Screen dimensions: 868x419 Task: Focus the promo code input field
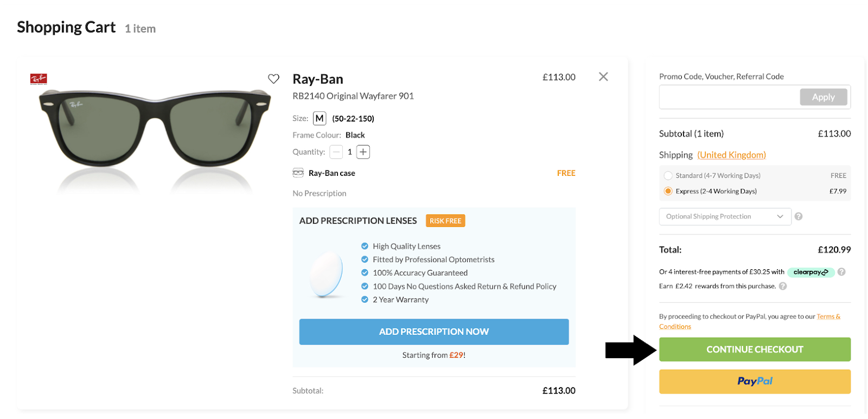729,97
